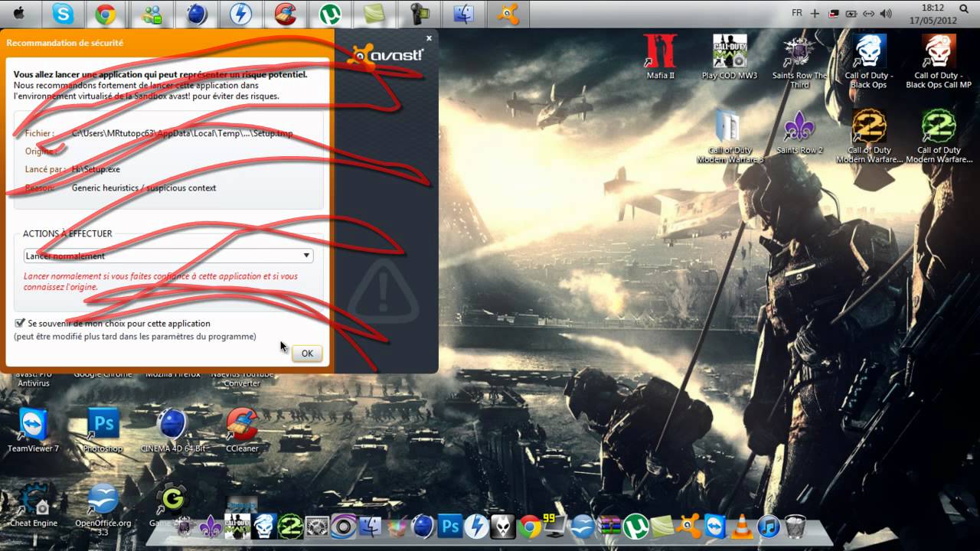The height and width of the screenshot is (551, 980).
Task: Launch CCleaner from the top bar
Action: [x=286, y=14]
